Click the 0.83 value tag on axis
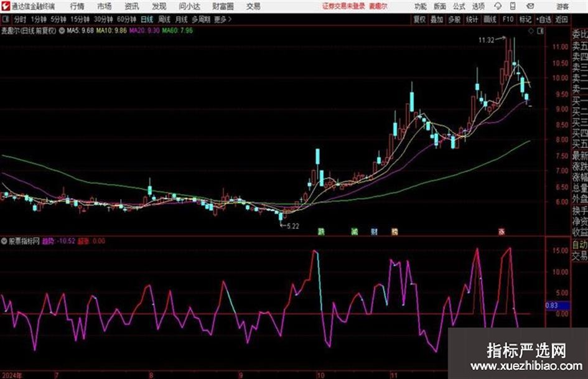588x379 pixels. (558, 306)
